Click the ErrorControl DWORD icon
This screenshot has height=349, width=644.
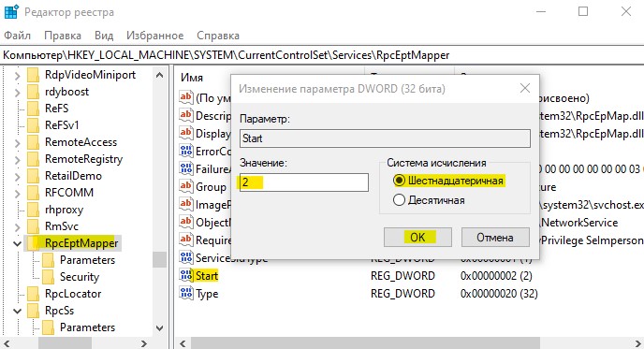[186, 151]
